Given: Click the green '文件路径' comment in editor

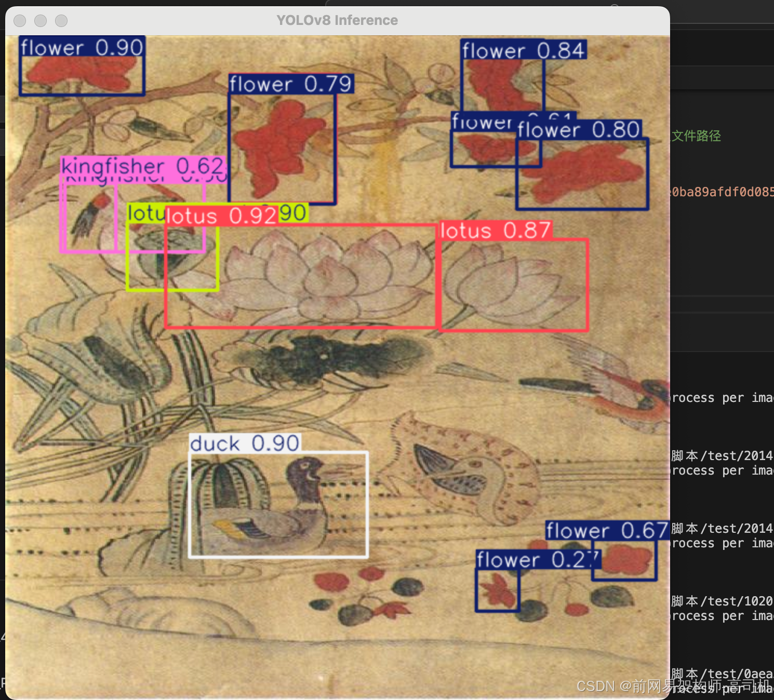Looking at the screenshot, I should point(696,136).
